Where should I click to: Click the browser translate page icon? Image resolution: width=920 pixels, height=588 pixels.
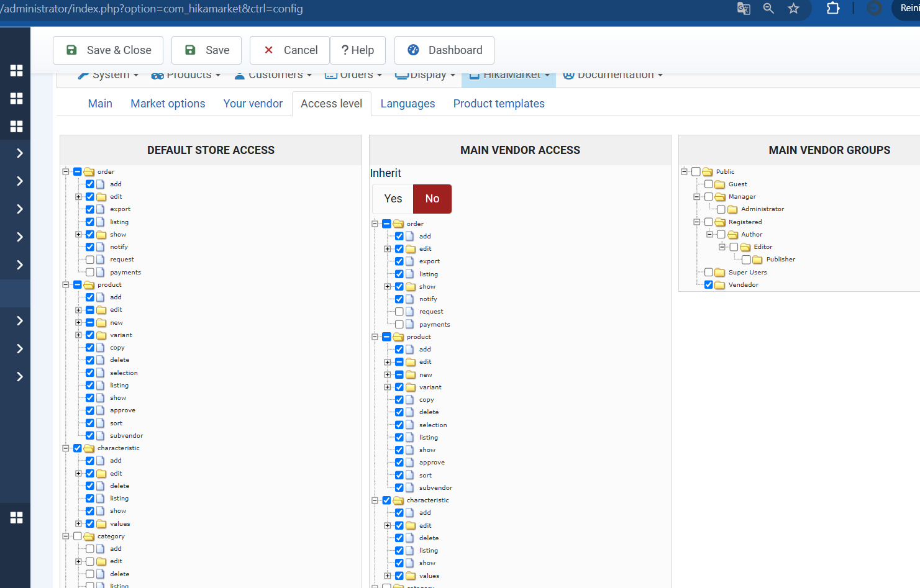(x=744, y=9)
